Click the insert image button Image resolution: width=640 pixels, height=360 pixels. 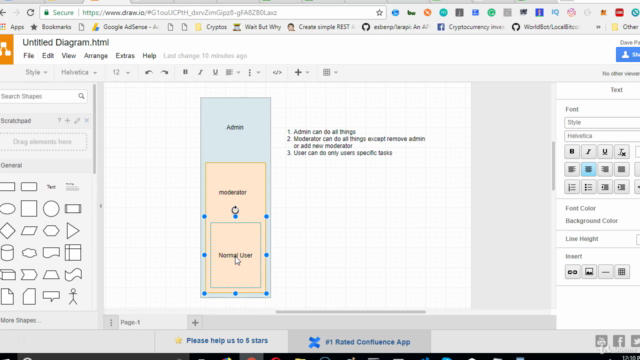pyautogui.click(x=589, y=272)
